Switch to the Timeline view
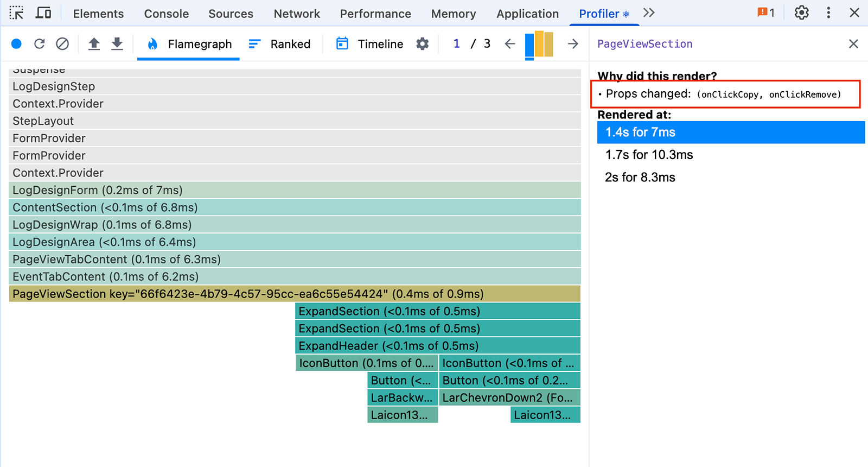 point(369,44)
